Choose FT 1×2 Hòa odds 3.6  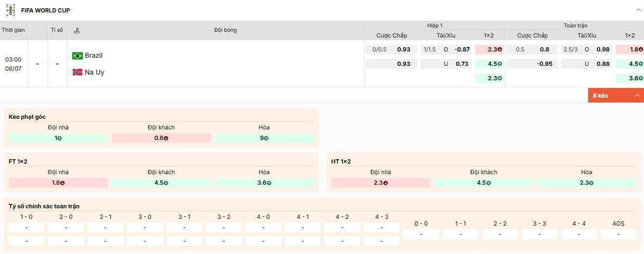pyautogui.click(x=264, y=183)
